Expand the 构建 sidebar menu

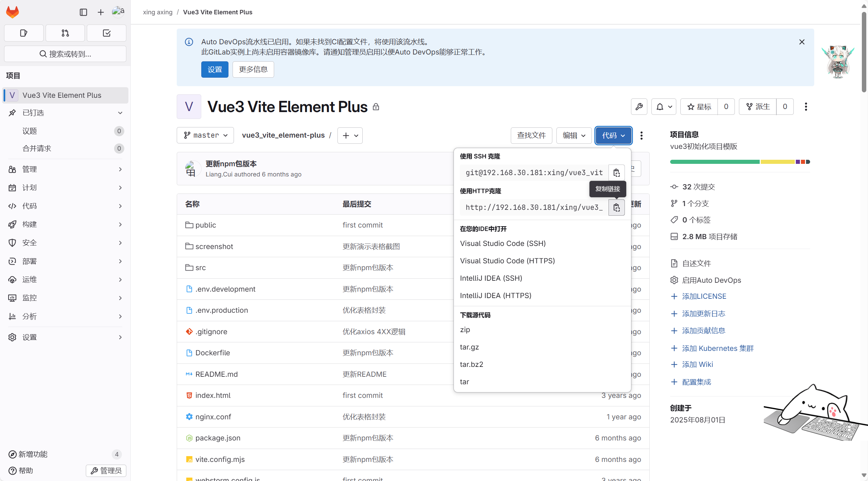[65, 224]
